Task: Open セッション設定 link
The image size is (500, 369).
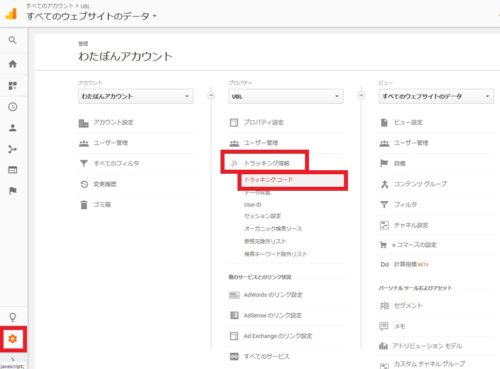Action: (x=263, y=216)
